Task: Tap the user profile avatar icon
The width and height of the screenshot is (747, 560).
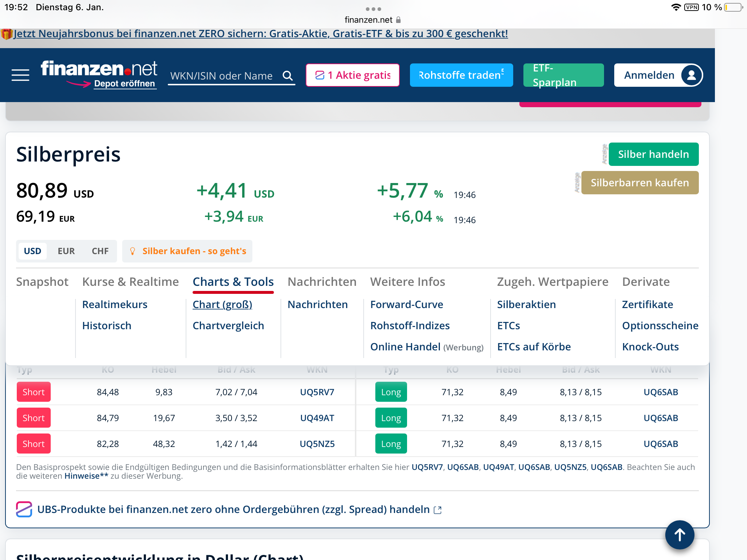Action: tap(691, 75)
